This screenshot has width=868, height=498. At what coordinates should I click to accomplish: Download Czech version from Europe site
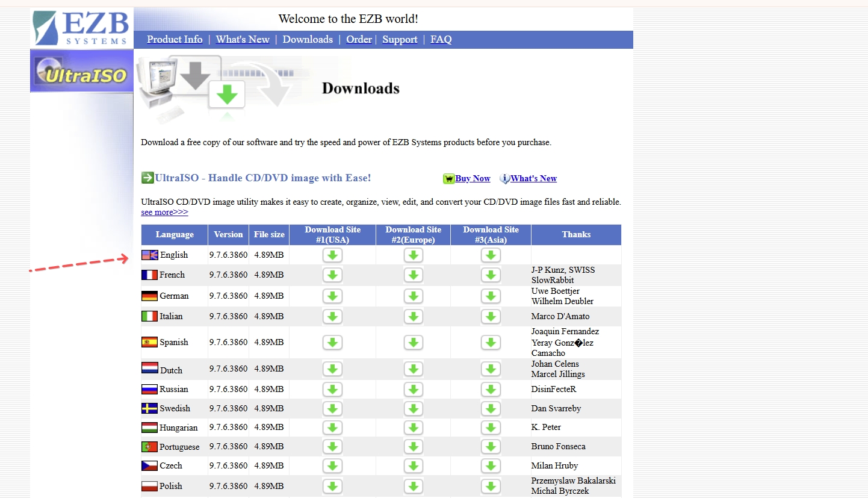click(x=413, y=466)
